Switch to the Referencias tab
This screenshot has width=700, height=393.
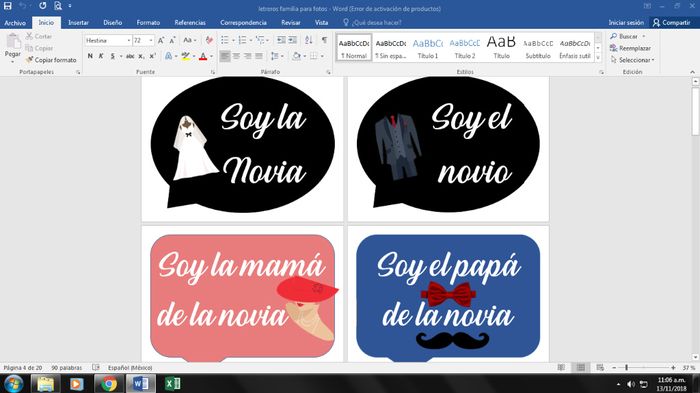190,22
